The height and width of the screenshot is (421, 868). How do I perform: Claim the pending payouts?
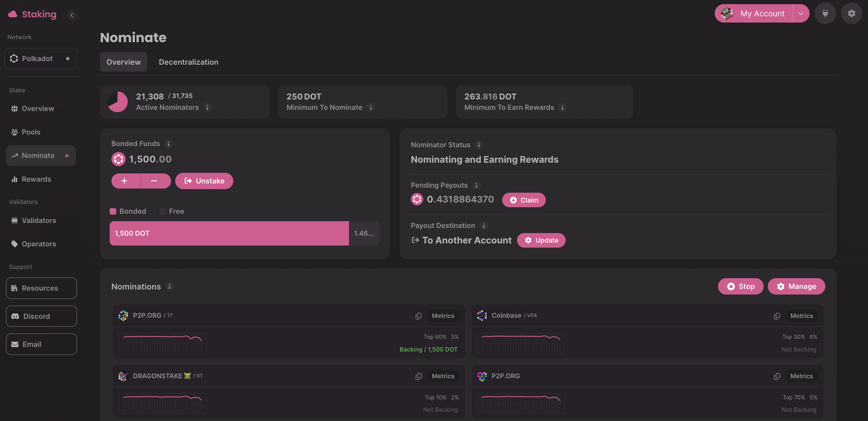(524, 200)
